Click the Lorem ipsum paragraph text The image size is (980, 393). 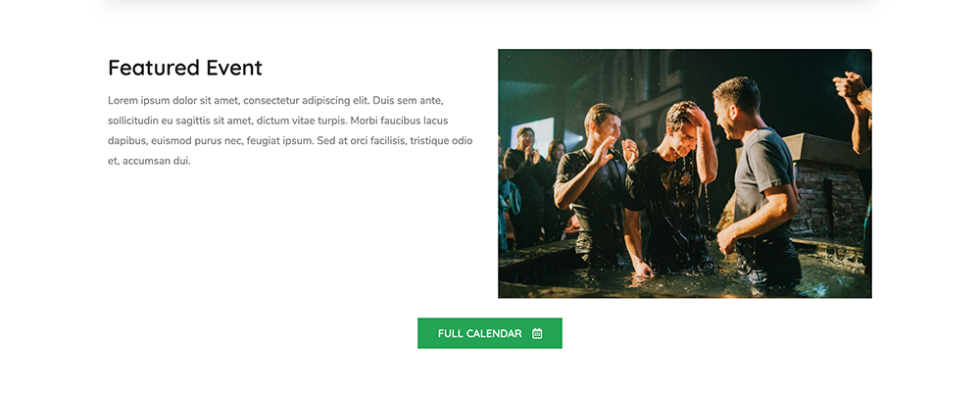coord(290,130)
